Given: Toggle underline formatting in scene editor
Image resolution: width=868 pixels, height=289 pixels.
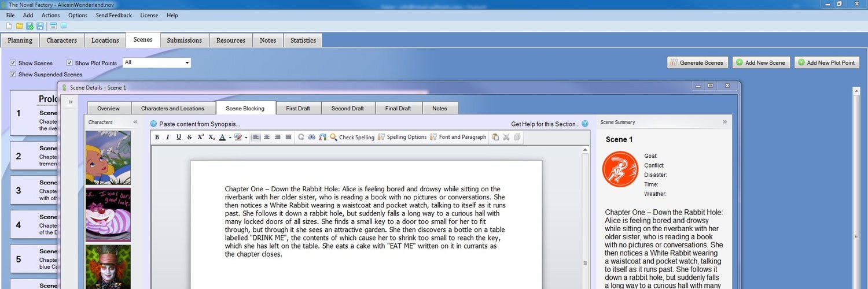Looking at the screenshot, I should 179,137.
